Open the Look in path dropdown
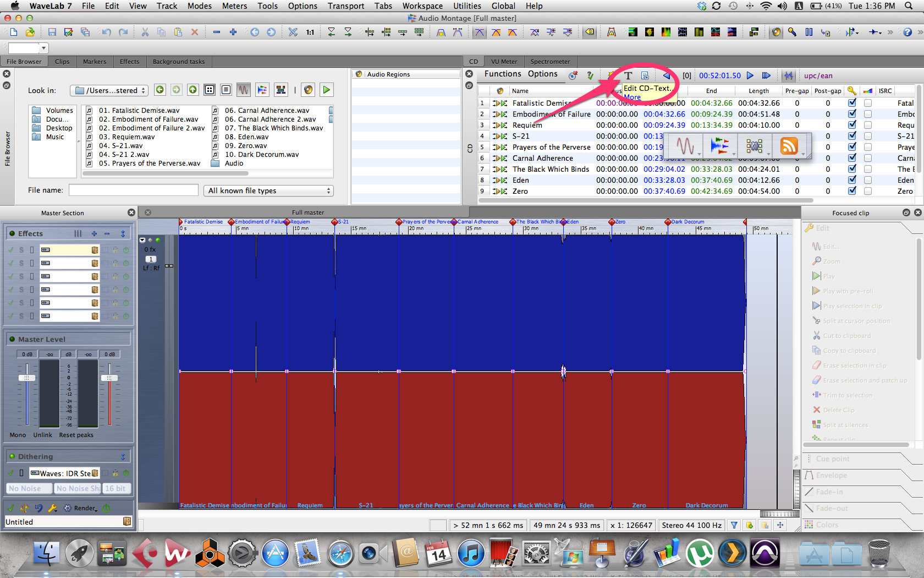 pos(109,90)
